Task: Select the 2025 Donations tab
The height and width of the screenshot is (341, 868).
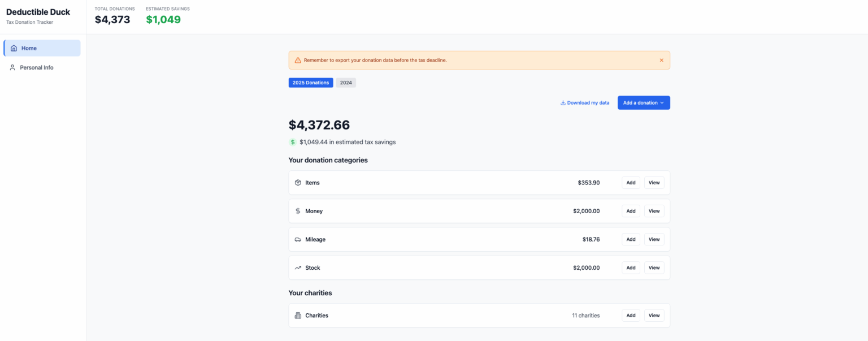Action: point(310,83)
